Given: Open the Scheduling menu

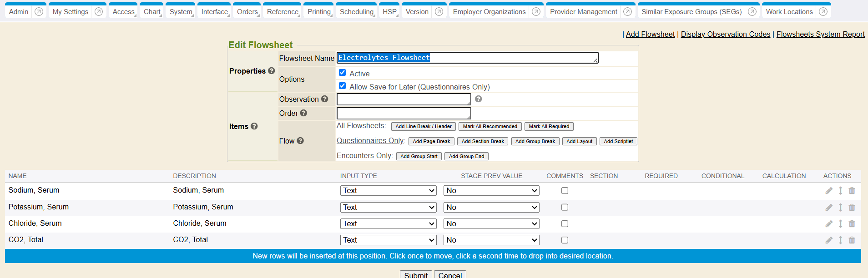Looking at the screenshot, I should (x=356, y=12).
